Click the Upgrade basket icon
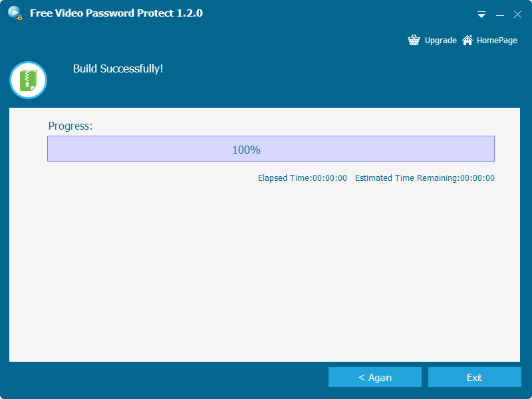Image resolution: width=532 pixels, height=399 pixels. point(414,40)
